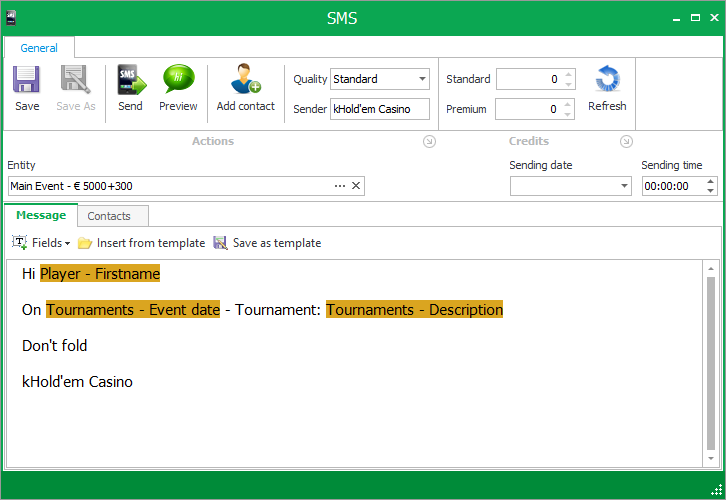The image size is (726, 500).
Task: Open the Sending date picker
Action: (625, 186)
